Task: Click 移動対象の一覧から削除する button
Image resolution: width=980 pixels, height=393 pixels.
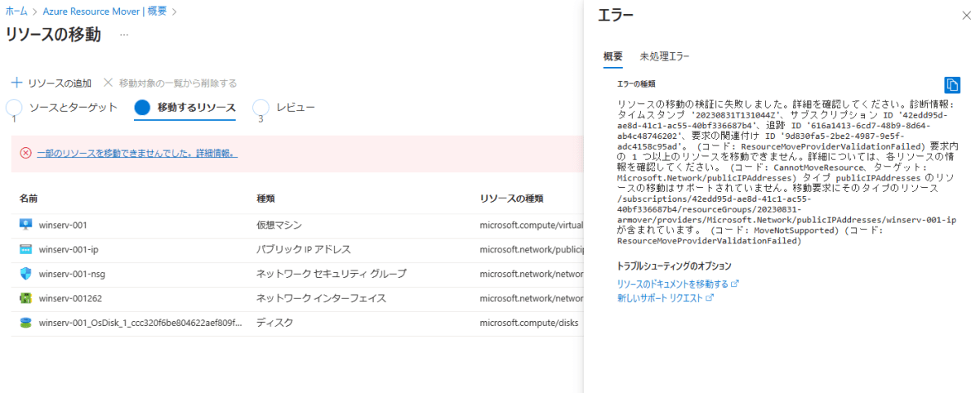Action: click(x=171, y=83)
